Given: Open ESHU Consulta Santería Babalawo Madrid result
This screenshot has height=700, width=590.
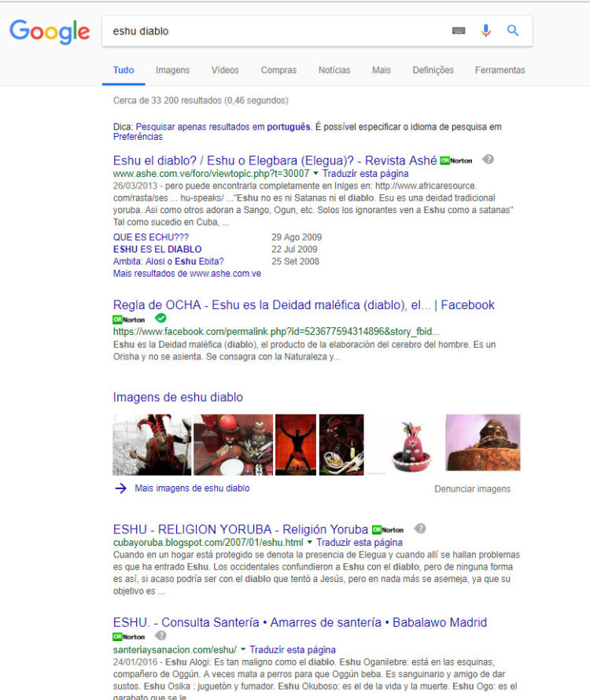Looking at the screenshot, I should click(x=300, y=622).
